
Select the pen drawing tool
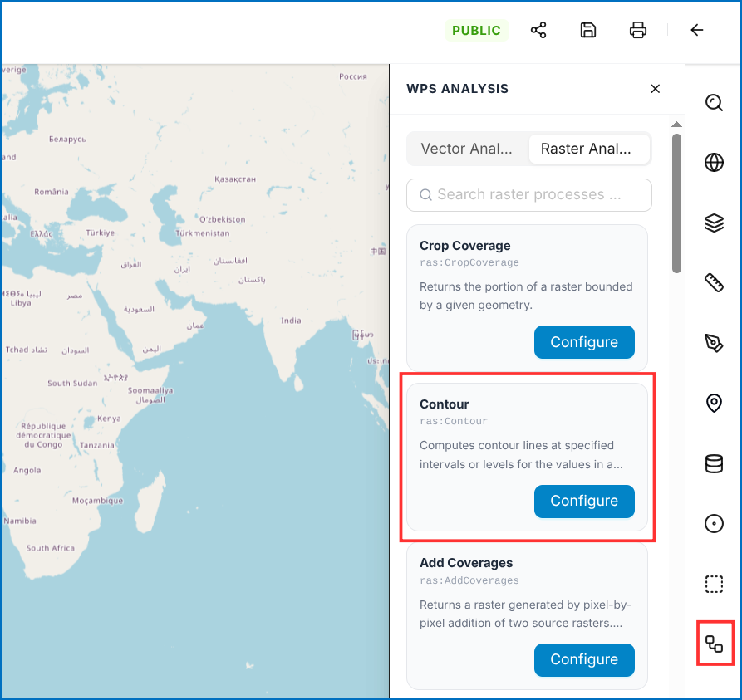(x=714, y=343)
